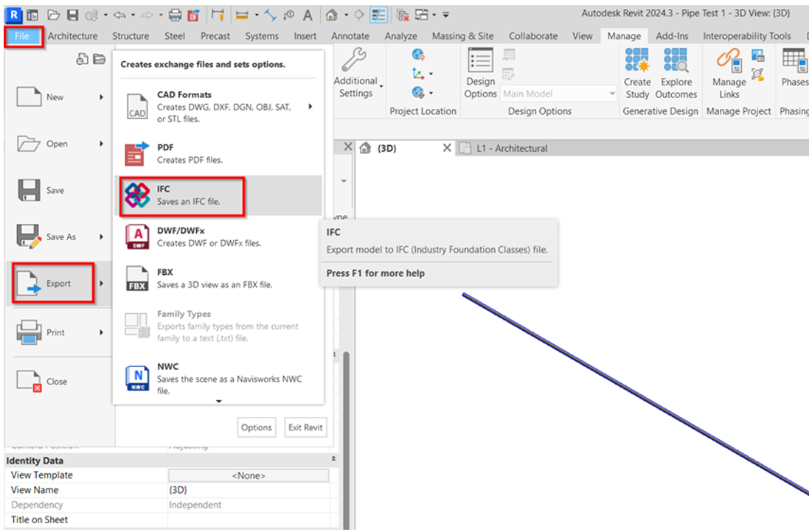The width and height of the screenshot is (812, 532).
Task: Select the Text tool letter A icon
Action: 308,15
